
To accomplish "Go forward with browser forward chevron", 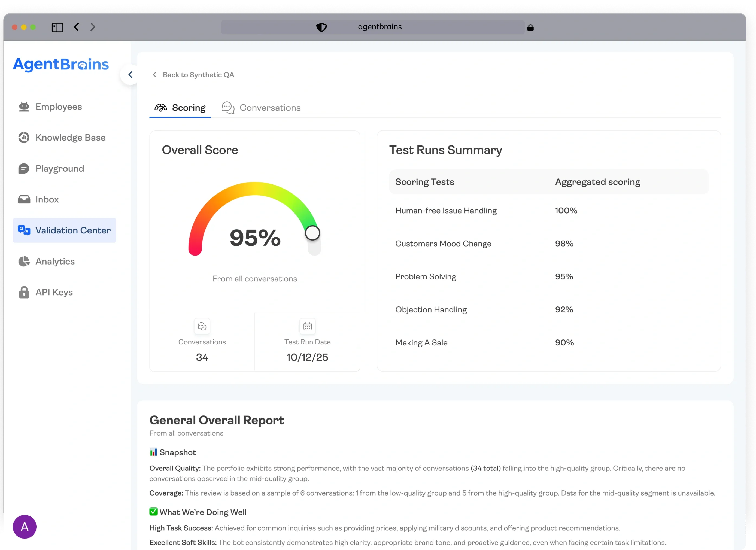I will click(93, 27).
